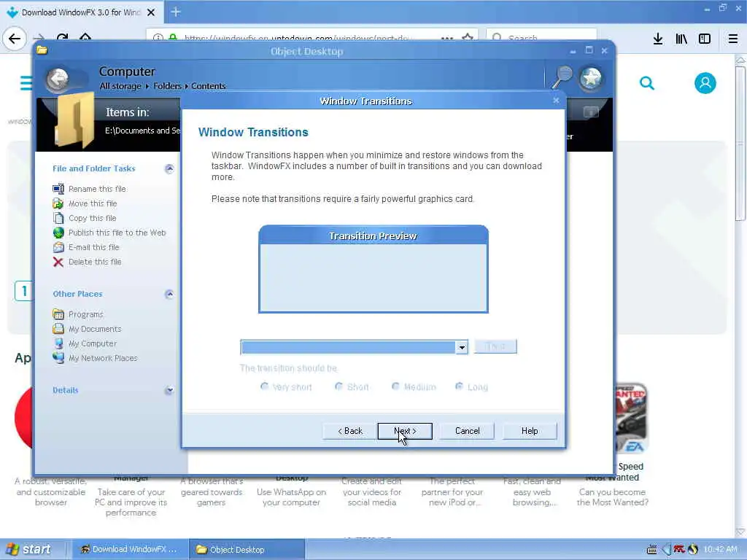Click the back arrow in Object Desktop

(x=58, y=79)
